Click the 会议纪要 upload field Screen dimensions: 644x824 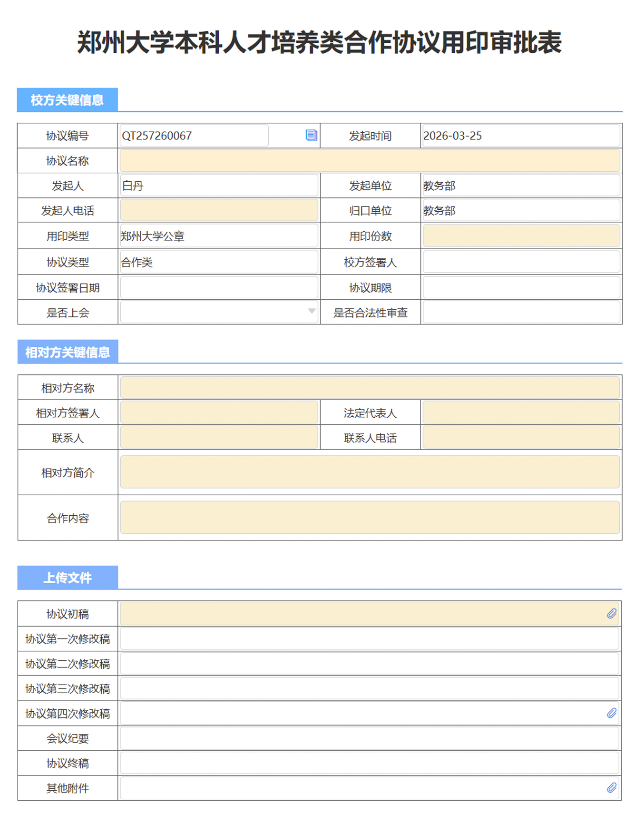pyautogui.click(x=370, y=738)
